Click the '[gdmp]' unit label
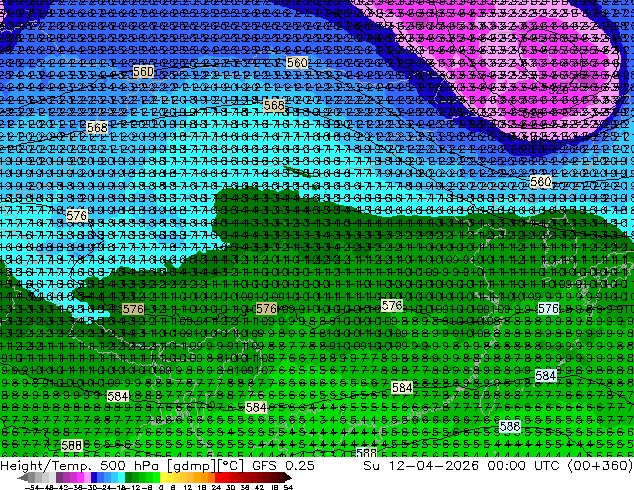This screenshot has width=634, height=490. [x=192, y=466]
